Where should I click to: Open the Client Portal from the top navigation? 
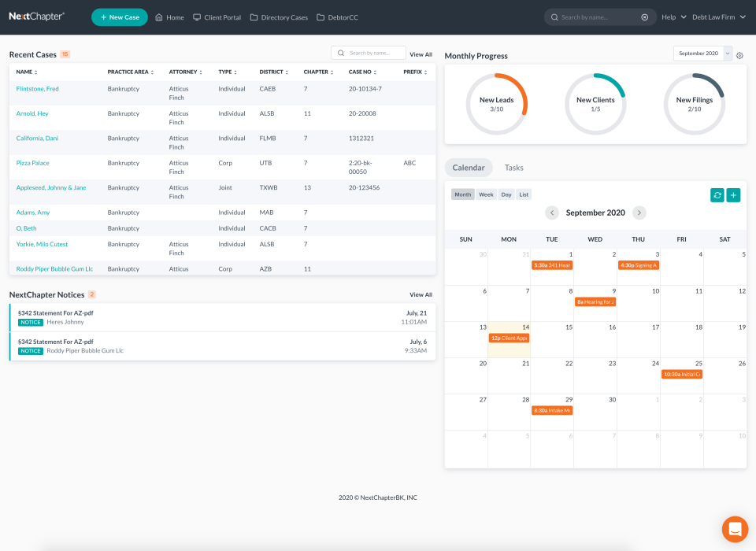pos(217,17)
